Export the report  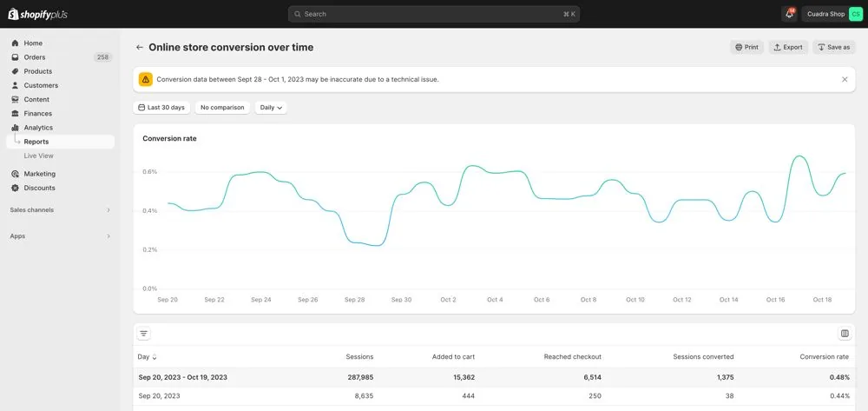[788, 47]
